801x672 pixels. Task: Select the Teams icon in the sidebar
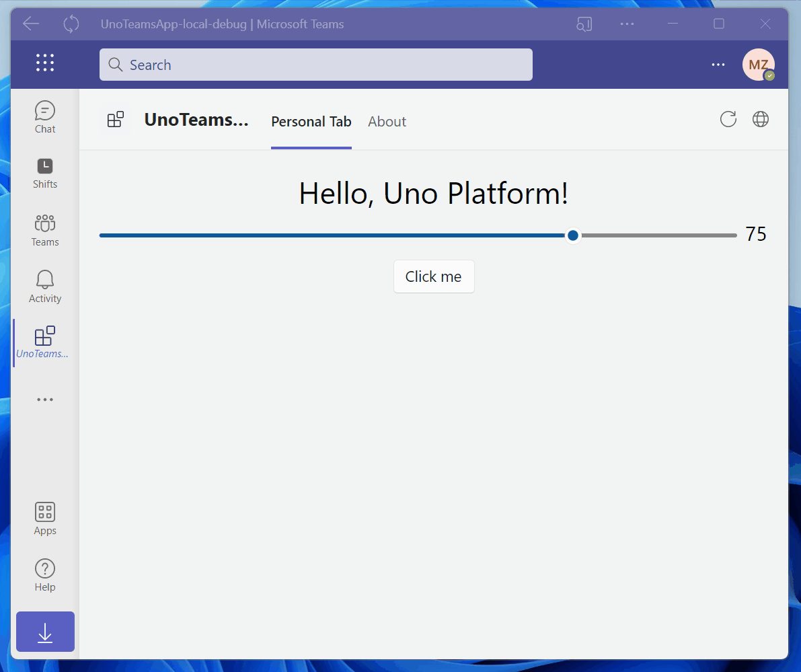click(x=44, y=229)
